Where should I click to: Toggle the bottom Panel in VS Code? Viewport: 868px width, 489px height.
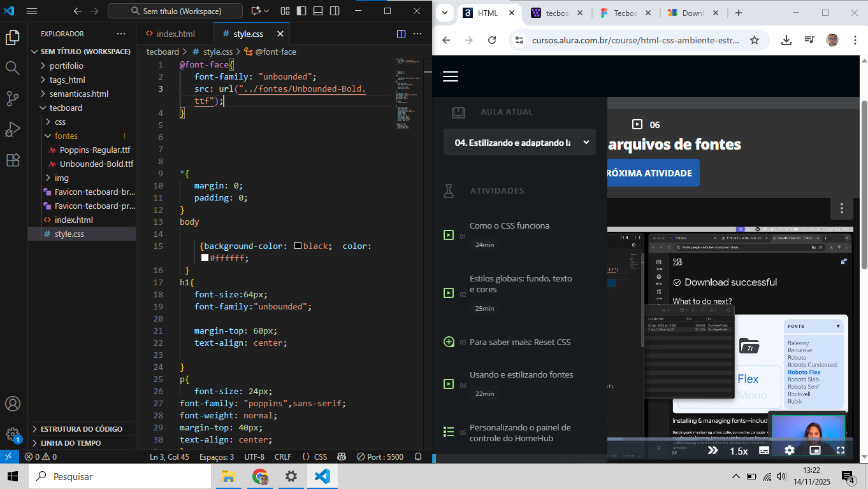click(x=318, y=11)
